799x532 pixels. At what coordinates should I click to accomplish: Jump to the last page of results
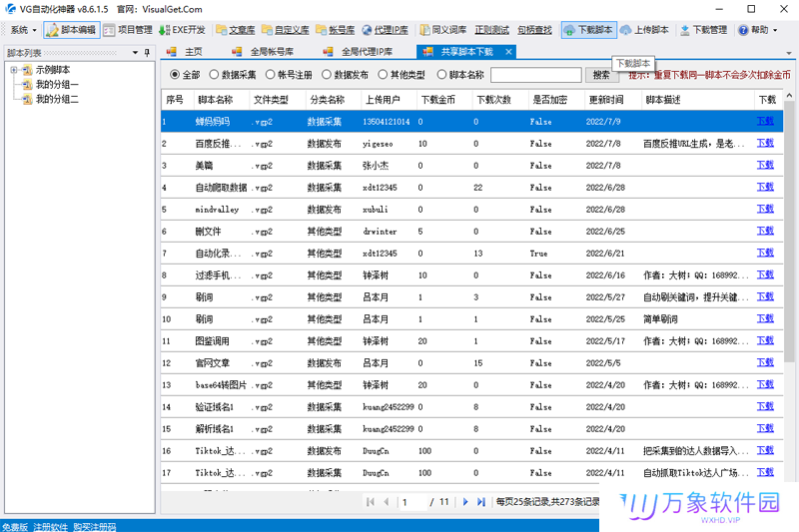tap(480, 502)
